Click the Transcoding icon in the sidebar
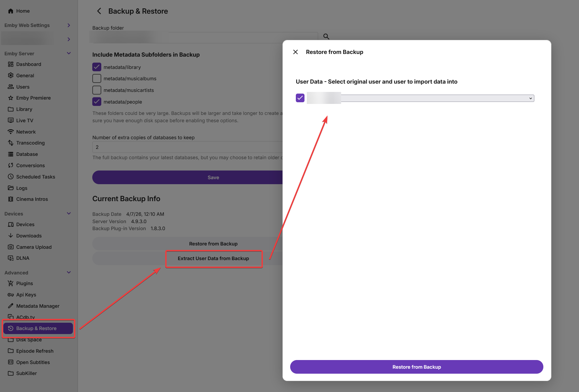 click(x=11, y=143)
